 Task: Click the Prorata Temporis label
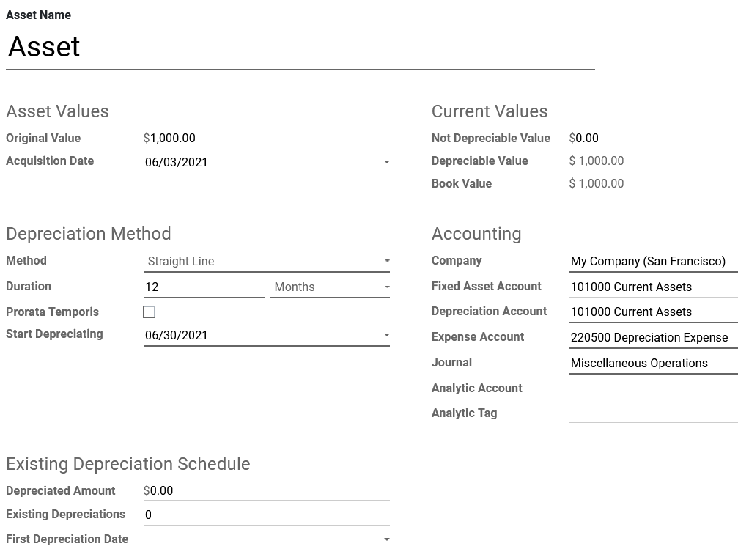(x=52, y=312)
